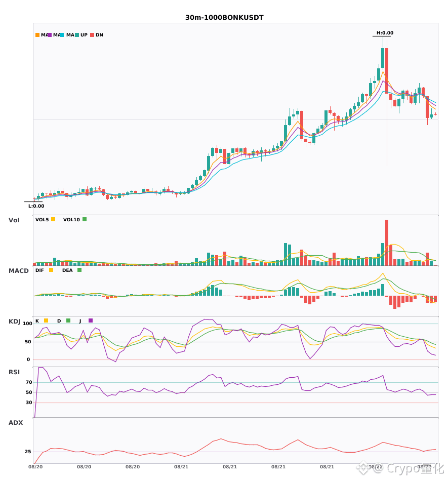448x481 pixels.
Task: Click the yellow K line swatch
Action: [46, 320]
